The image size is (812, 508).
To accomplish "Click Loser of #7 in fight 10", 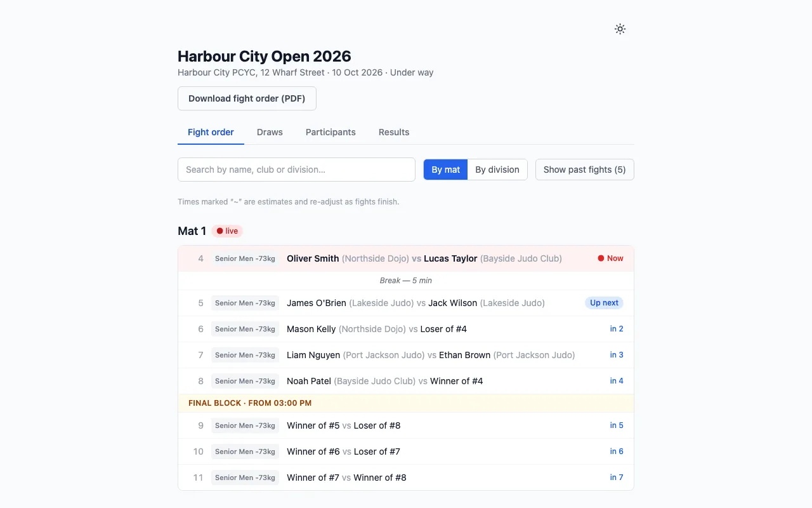I will pyautogui.click(x=377, y=451).
